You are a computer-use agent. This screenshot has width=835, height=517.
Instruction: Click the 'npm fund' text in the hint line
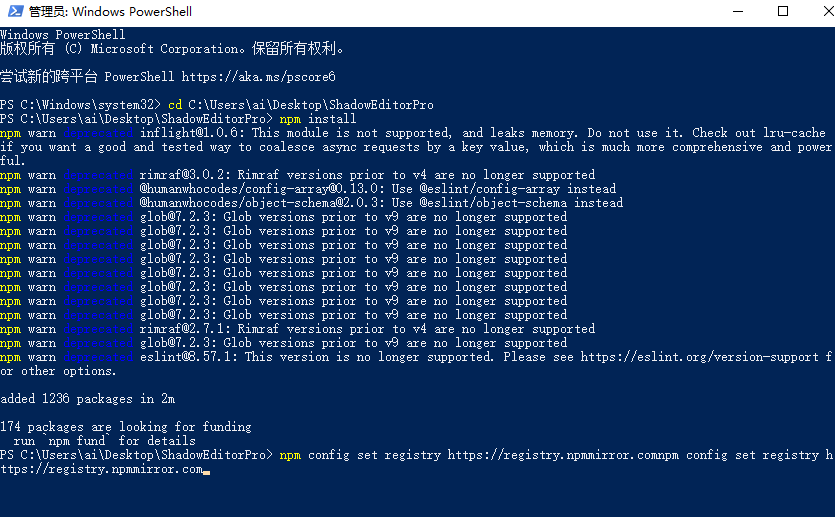tap(80, 441)
